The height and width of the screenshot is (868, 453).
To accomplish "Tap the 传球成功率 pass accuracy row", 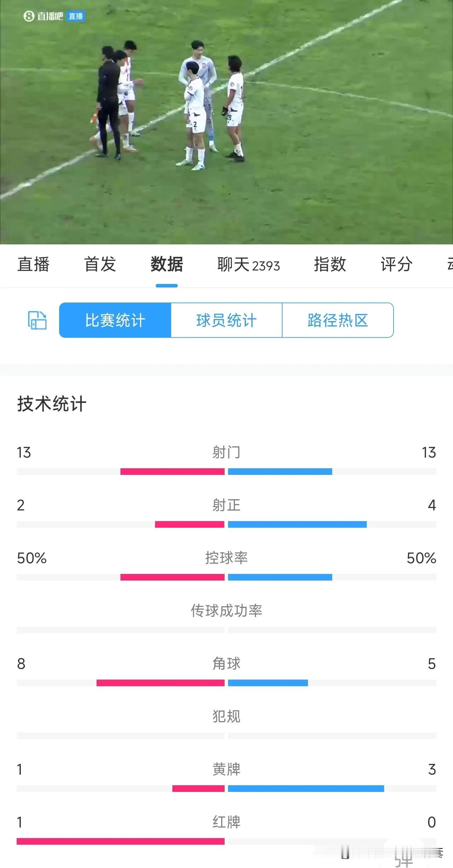I will (x=226, y=618).
